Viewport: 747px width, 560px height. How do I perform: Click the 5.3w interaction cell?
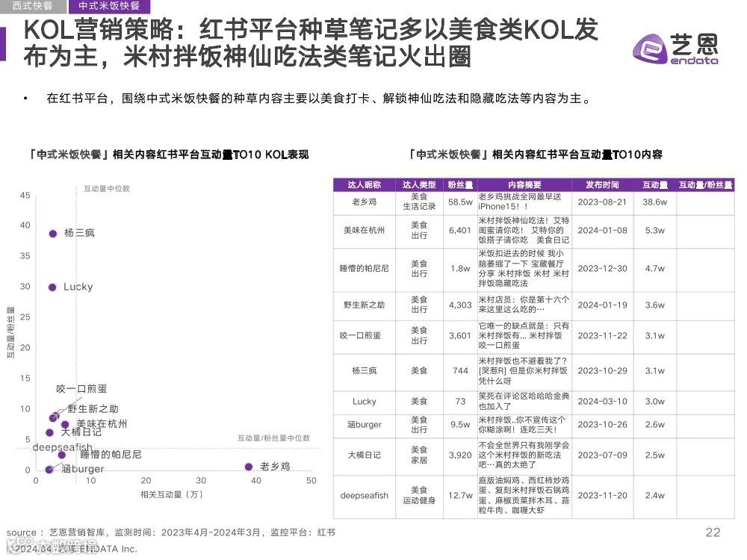(654, 231)
